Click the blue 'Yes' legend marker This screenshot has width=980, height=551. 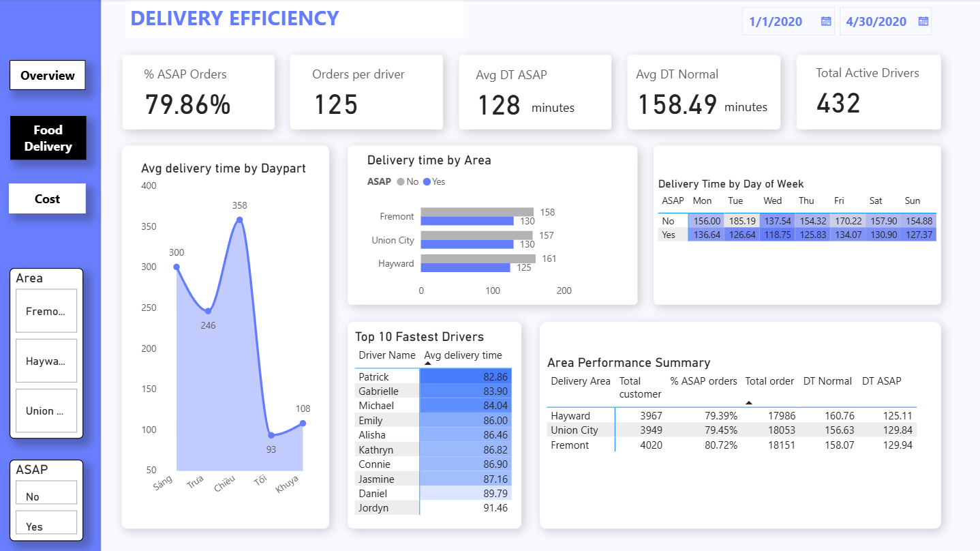[427, 182]
